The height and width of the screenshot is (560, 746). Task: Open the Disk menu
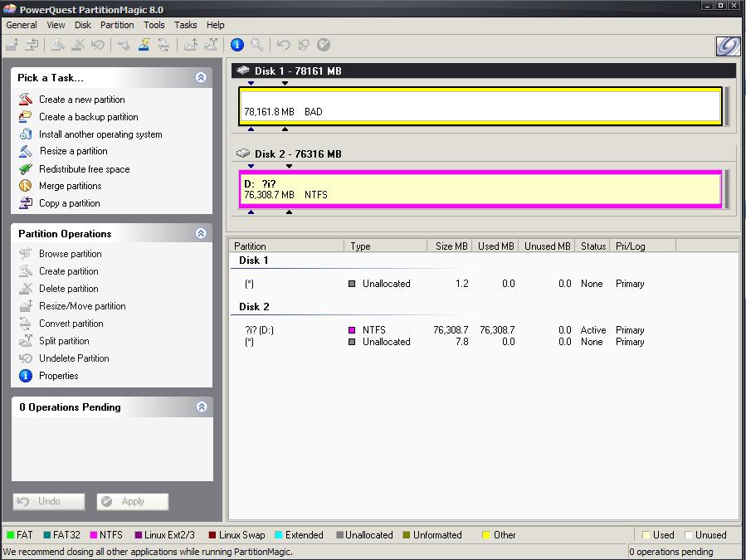pyautogui.click(x=83, y=25)
